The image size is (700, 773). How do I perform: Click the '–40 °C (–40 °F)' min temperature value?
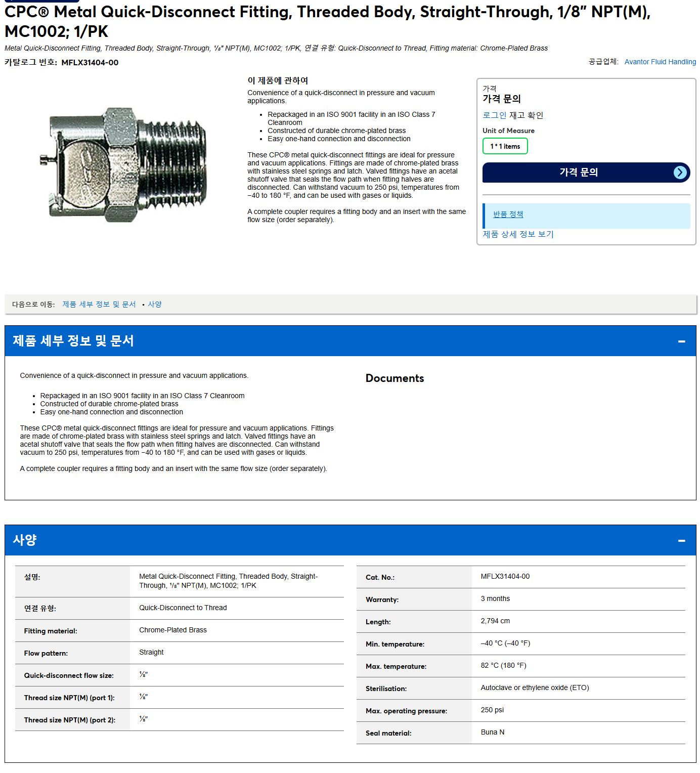click(505, 643)
